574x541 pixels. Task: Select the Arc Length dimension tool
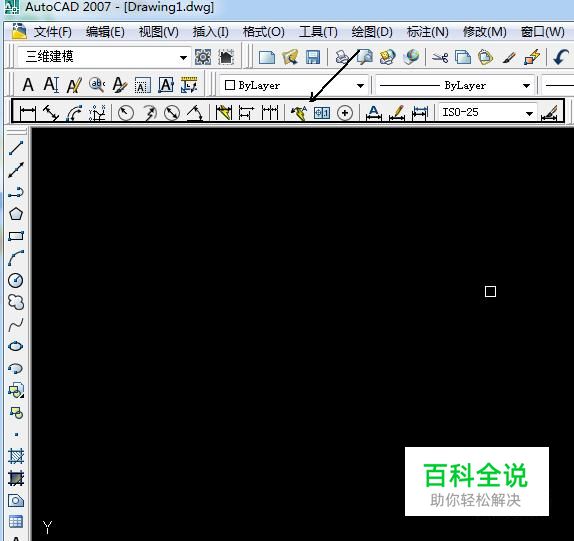[74, 113]
